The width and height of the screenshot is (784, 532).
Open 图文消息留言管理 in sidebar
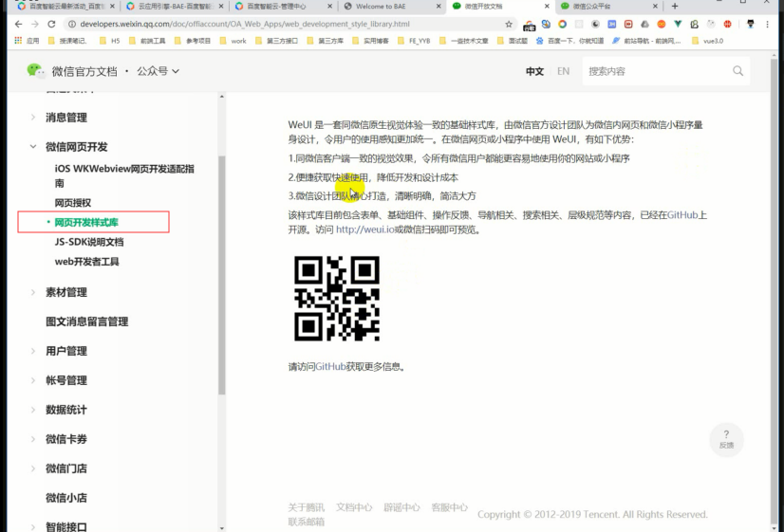87,321
